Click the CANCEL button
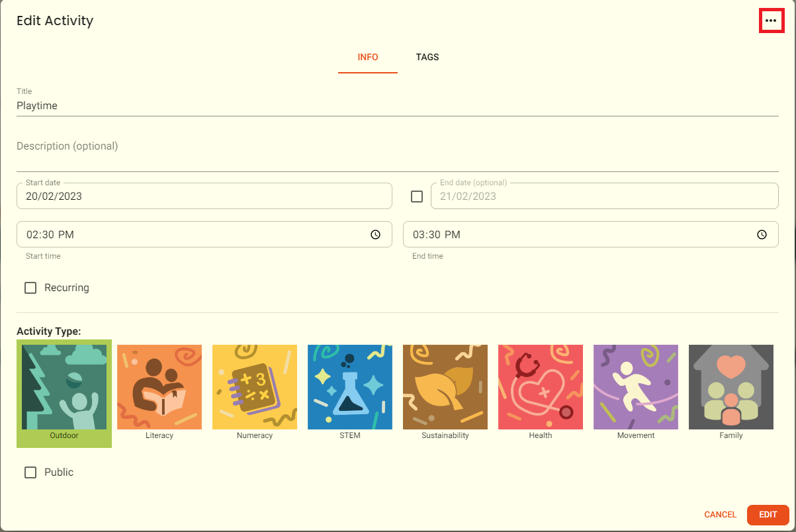Viewport: 796px width, 532px height. 721,515
